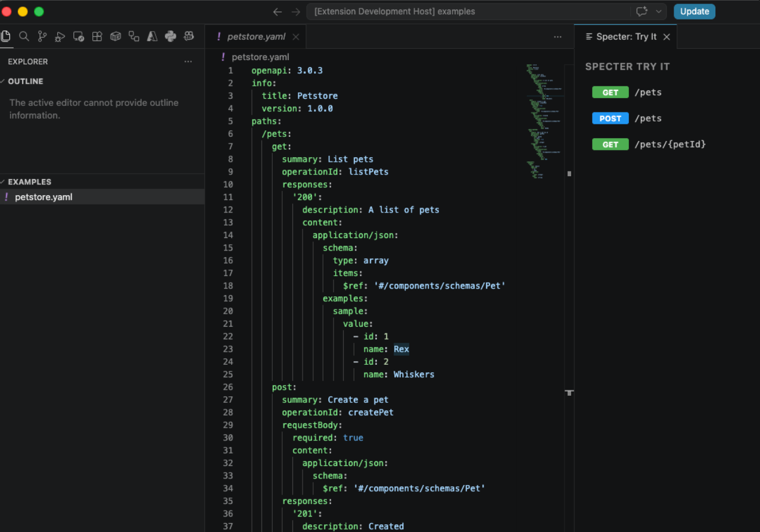Click the editor minimap code preview
Image resolution: width=760 pixels, height=532 pixels.
[545, 121]
